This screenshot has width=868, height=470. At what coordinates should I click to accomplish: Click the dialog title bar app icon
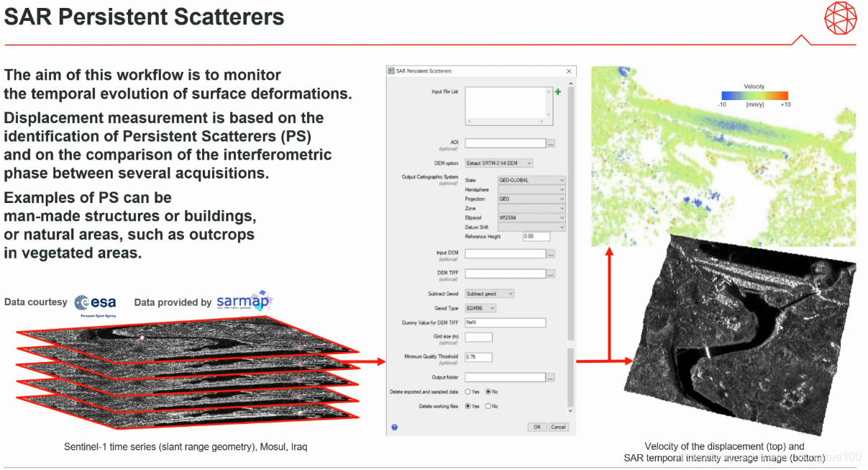(x=391, y=71)
